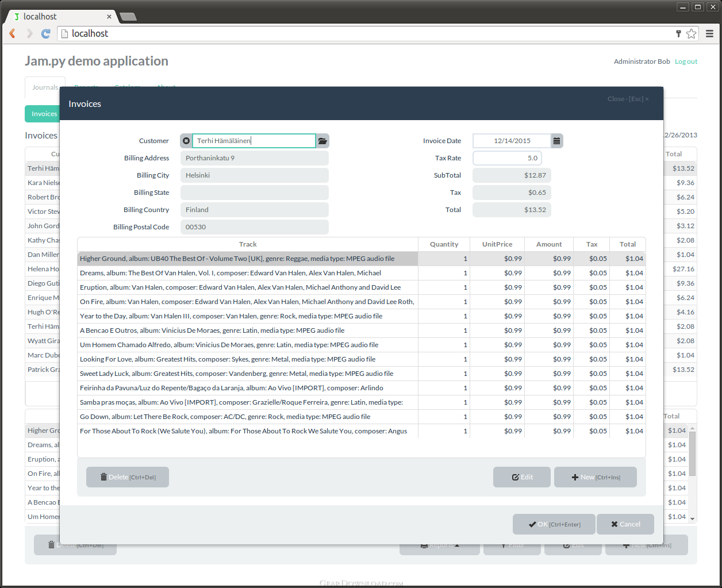The height and width of the screenshot is (588, 722).
Task: Sort by the Track column header
Action: [x=248, y=244]
